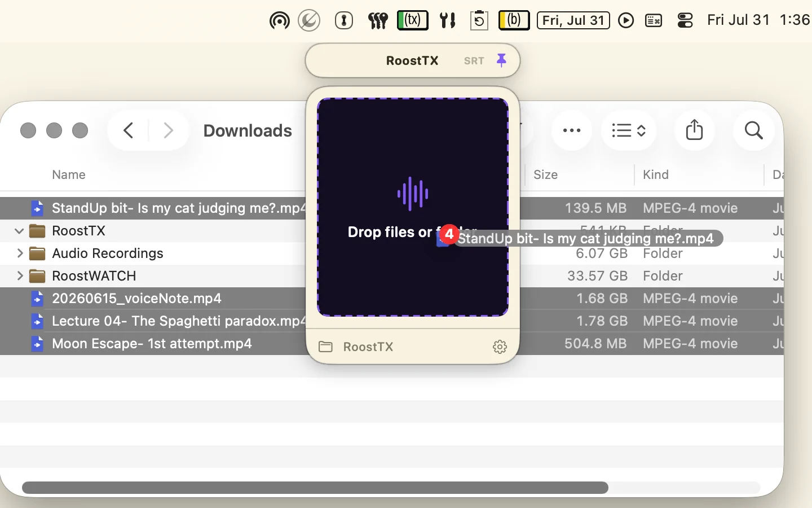The width and height of the screenshot is (812, 508).
Task: Click the Downloads window title
Action: point(248,131)
